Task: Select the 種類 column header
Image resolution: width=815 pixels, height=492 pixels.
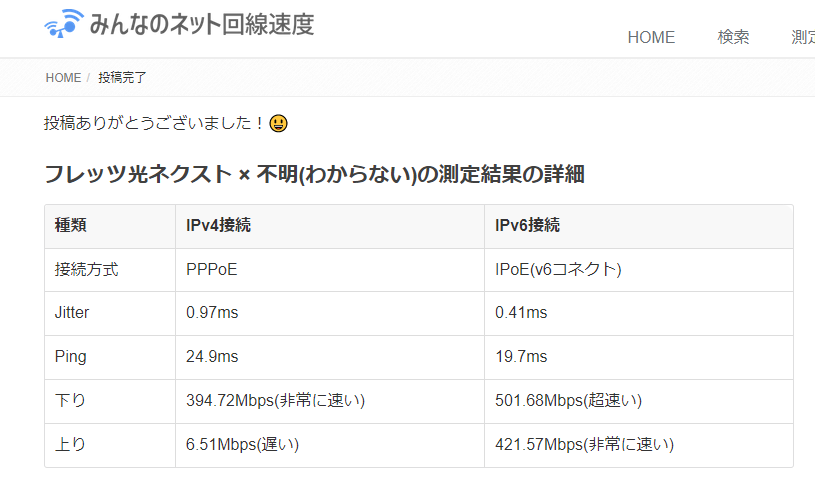Action: coord(71,226)
